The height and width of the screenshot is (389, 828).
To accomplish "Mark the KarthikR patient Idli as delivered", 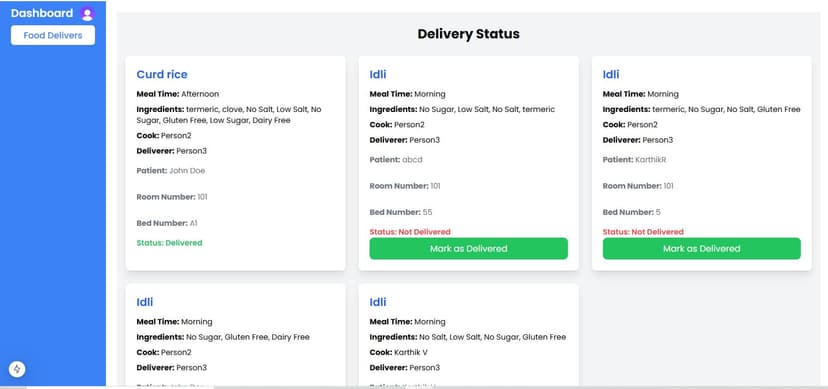I will tap(701, 249).
